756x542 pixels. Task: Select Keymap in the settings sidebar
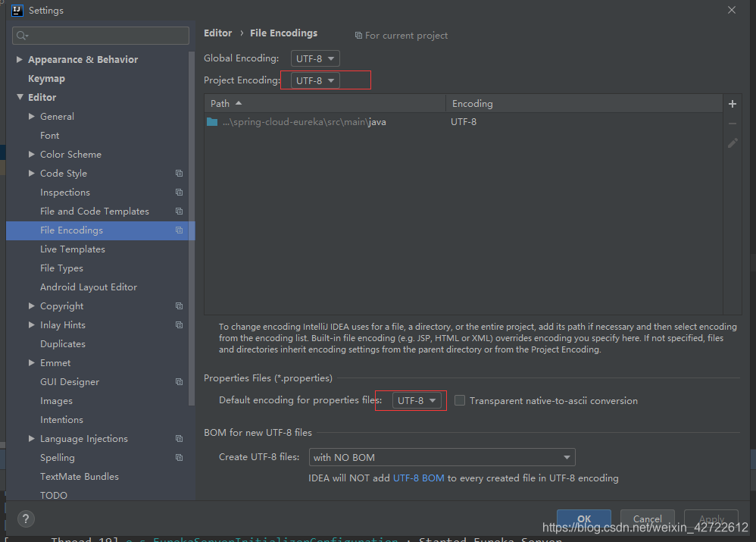(x=46, y=78)
